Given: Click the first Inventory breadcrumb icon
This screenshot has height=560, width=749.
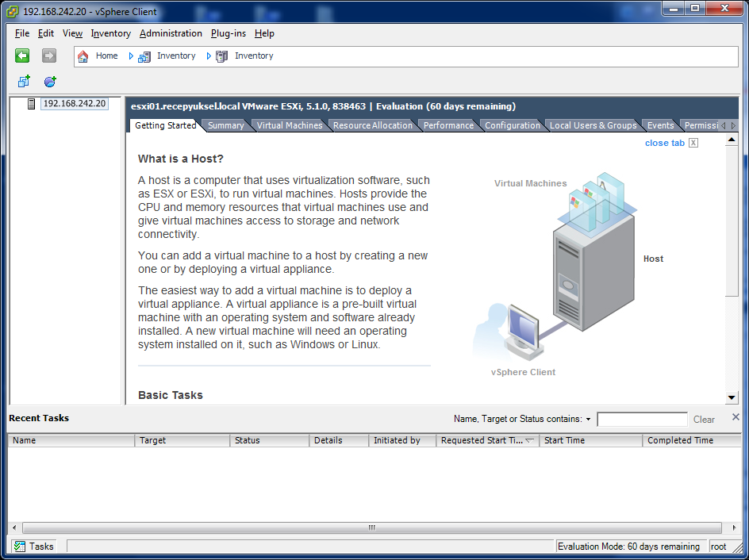Looking at the screenshot, I should coord(144,57).
